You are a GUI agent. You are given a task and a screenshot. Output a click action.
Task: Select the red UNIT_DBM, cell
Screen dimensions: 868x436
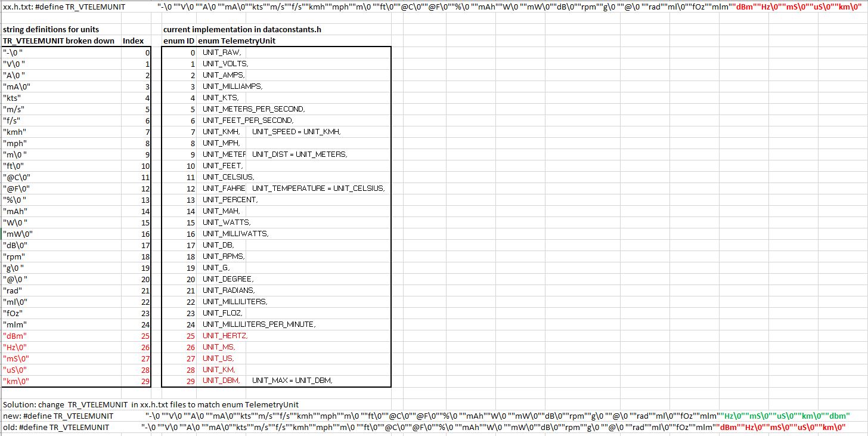[221, 381]
